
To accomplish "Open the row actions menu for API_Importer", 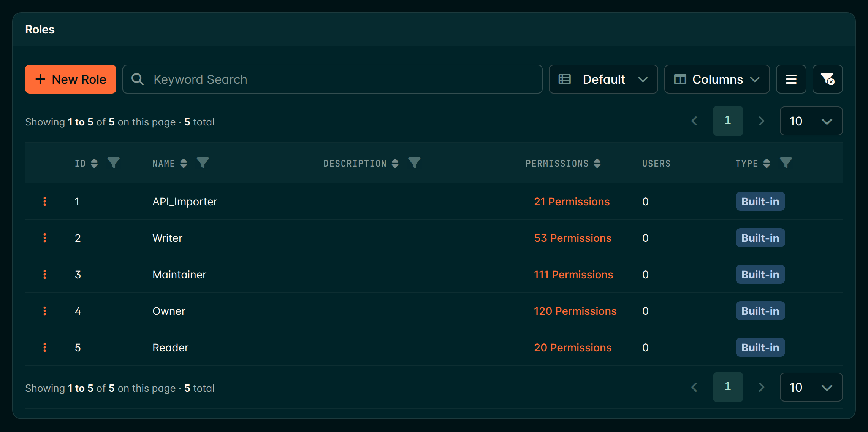I will pos(45,202).
